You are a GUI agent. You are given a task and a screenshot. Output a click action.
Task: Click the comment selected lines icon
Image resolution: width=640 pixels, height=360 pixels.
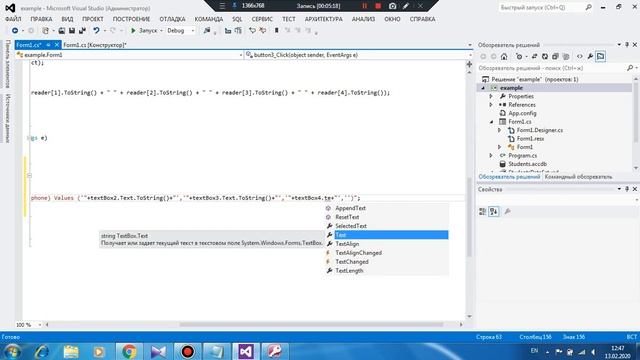click(x=252, y=31)
